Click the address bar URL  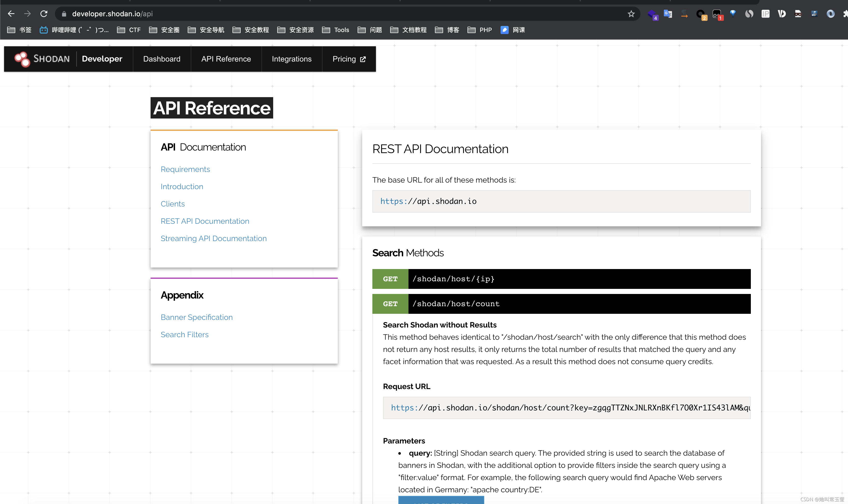click(112, 14)
